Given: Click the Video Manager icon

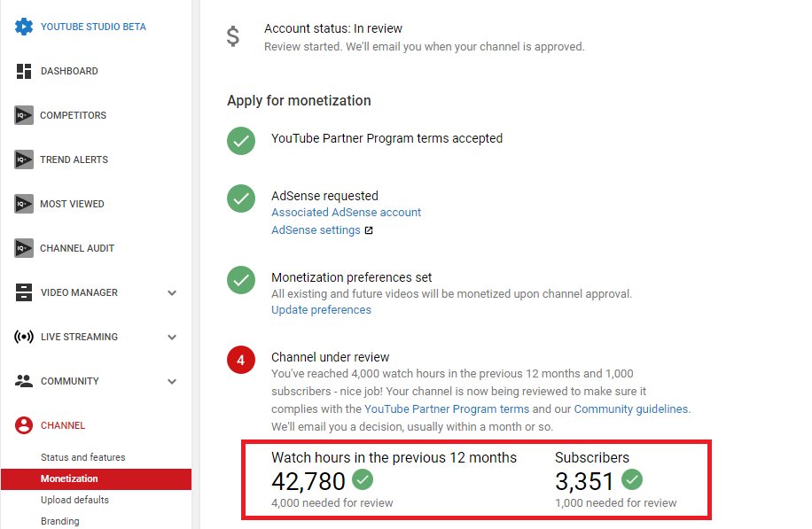Looking at the screenshot, I should [x=24, y=292].
